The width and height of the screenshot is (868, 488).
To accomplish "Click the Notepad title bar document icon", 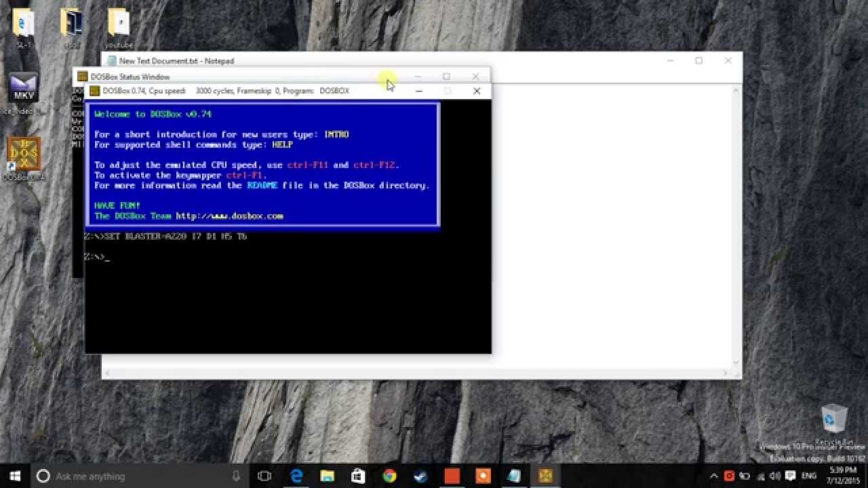I will tap(111, 60).
